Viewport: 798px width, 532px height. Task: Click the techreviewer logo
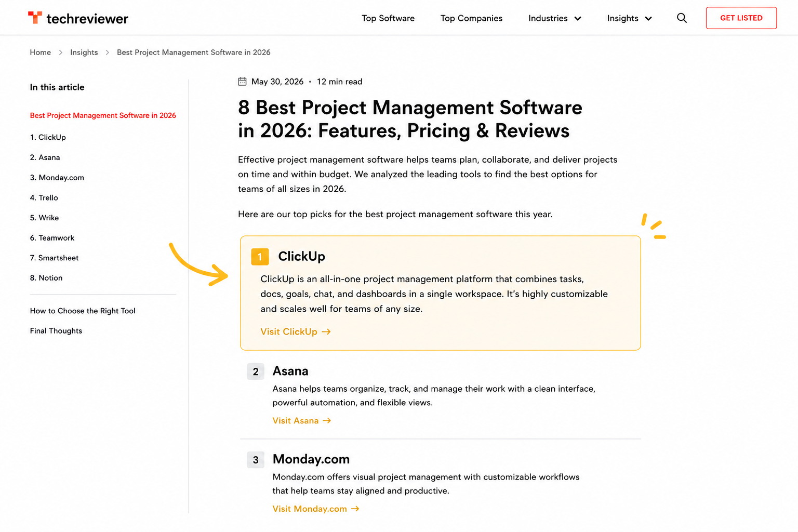coord(78,18)
